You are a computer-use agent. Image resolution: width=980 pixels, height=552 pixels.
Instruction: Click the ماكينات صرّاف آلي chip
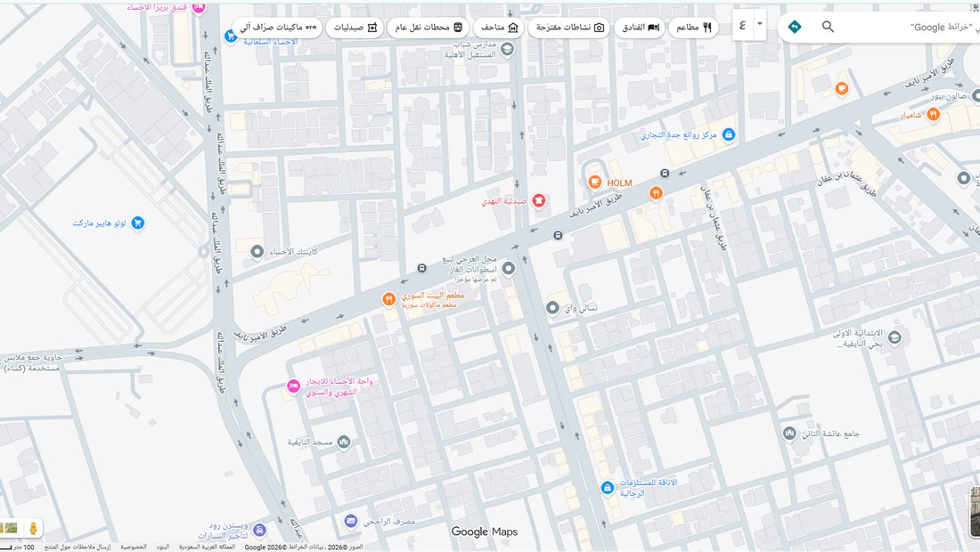click(x=278, y=28)
